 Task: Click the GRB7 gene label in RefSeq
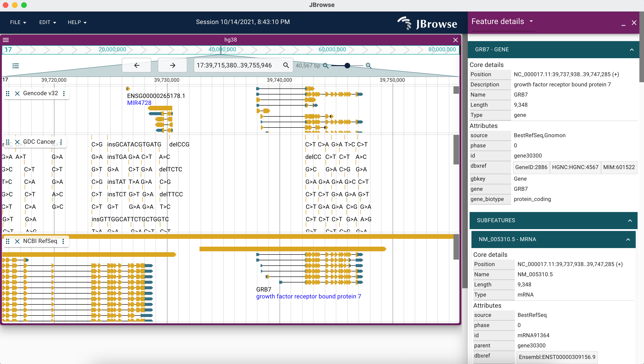[264, 290]
